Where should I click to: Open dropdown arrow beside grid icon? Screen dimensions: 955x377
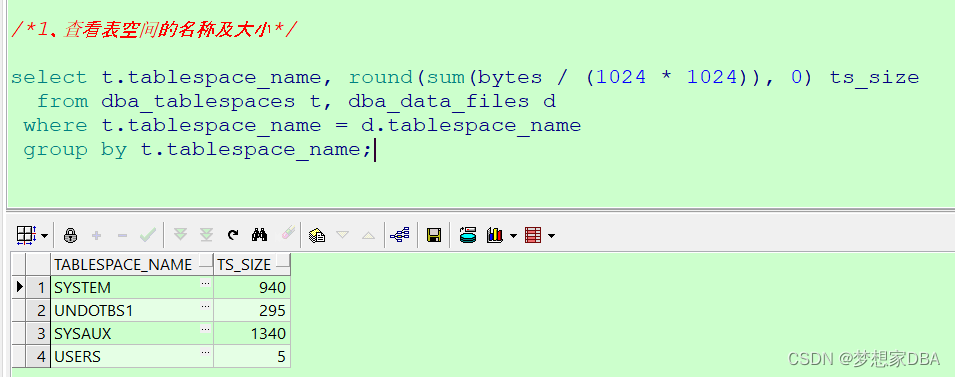(44, 236)
